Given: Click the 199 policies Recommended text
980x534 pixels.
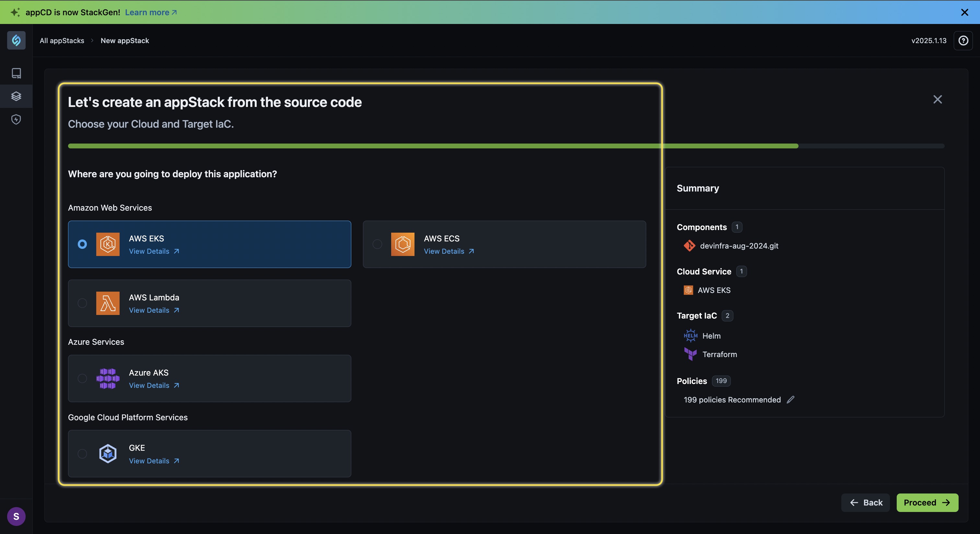Looking at the screenshot, I should point(732,400).
